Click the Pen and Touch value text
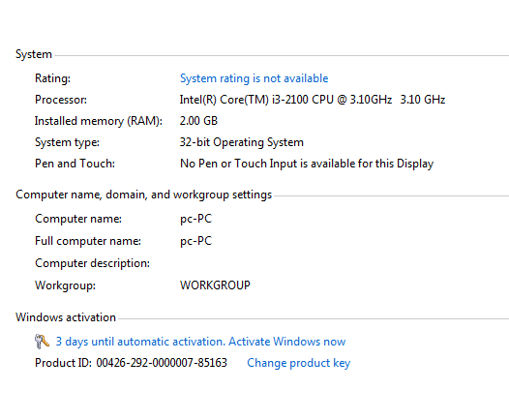Image resolution: width=509 pixels, height=420 pixels. [307, 164]
